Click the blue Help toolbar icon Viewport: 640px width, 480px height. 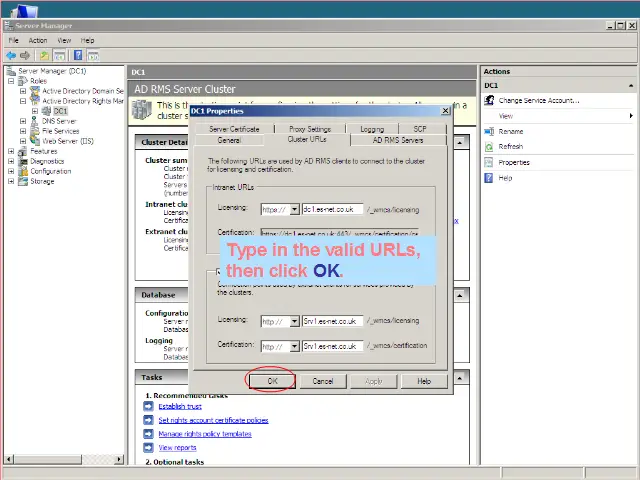point(77,55)
